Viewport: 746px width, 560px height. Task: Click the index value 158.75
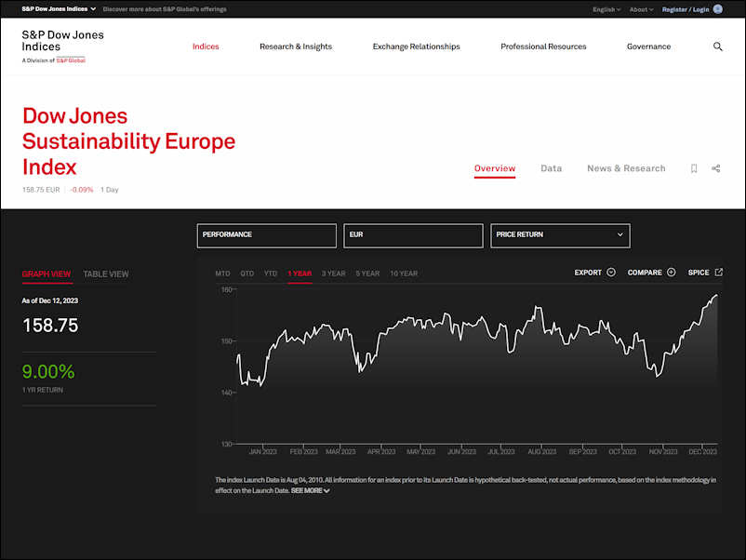coord(50,326)
